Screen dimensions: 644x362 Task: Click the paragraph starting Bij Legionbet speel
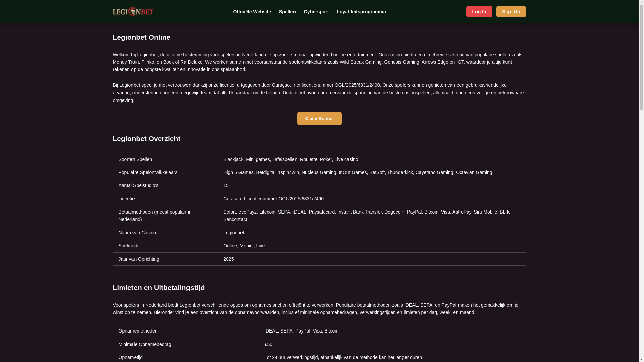(319, 93)
